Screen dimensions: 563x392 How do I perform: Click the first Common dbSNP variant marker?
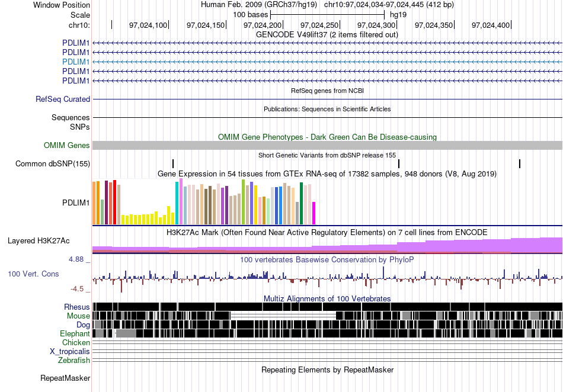tap(173, 163)
